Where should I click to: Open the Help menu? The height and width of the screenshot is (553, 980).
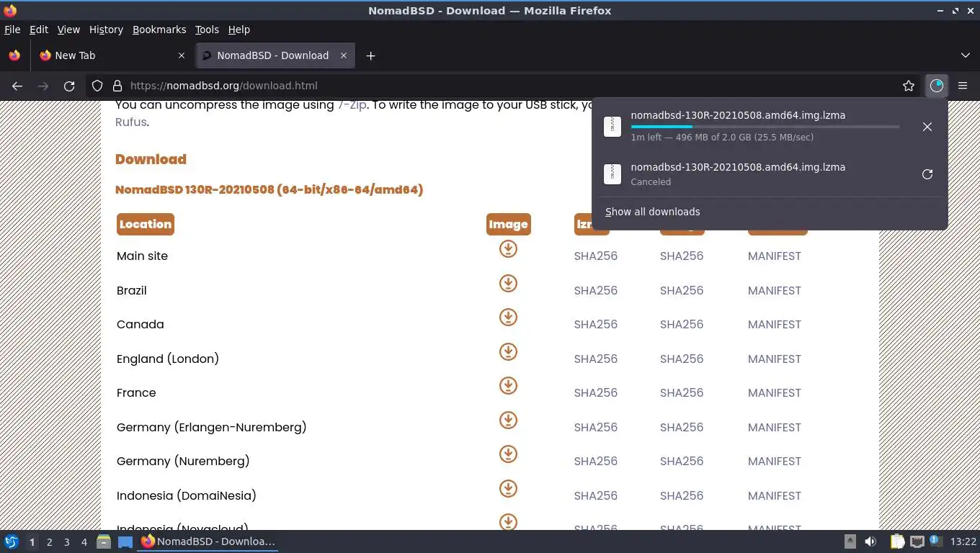(x=239, y=30)
